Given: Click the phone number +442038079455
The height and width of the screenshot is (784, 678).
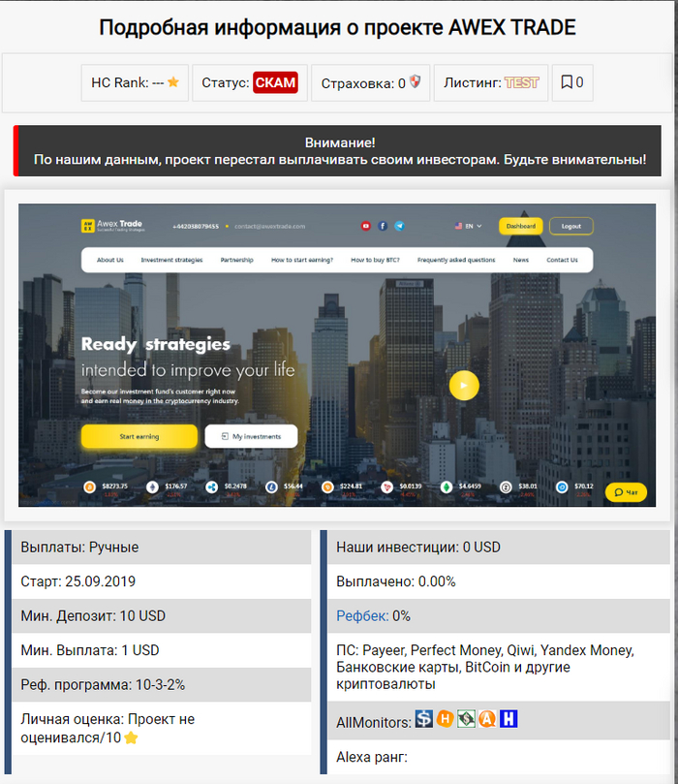Looking at the screenshot, I should click(x=196, y=227).
